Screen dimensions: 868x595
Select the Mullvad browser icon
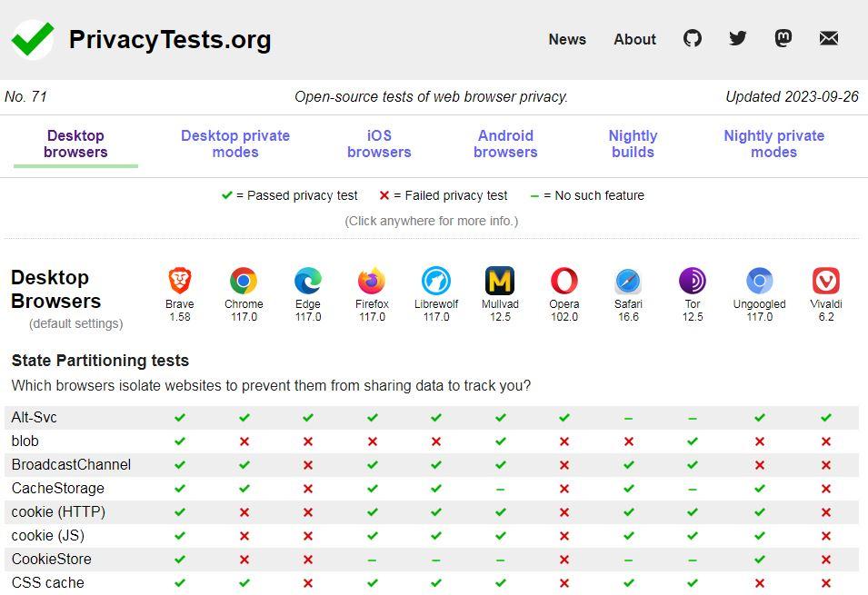pyautogui.click(x=500, y=281)
